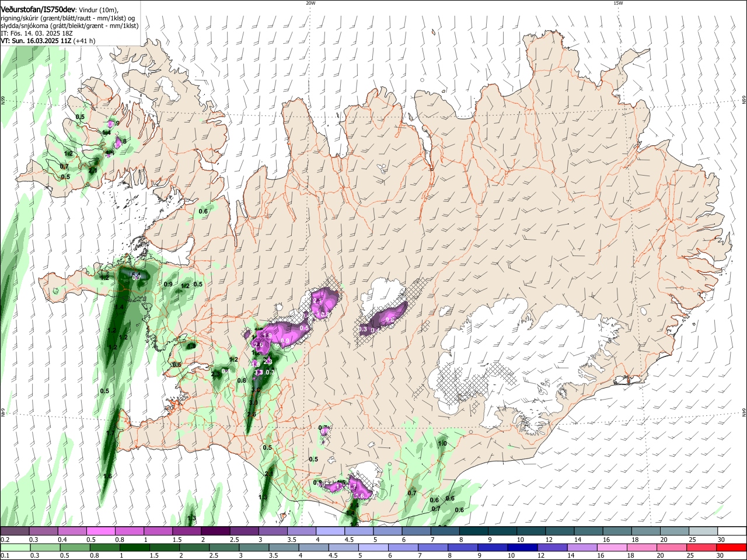Image resolution: width=747 pixels, height=560 pixels.
Task: Click the '25' label in the upper legend row
Action: 692,540
